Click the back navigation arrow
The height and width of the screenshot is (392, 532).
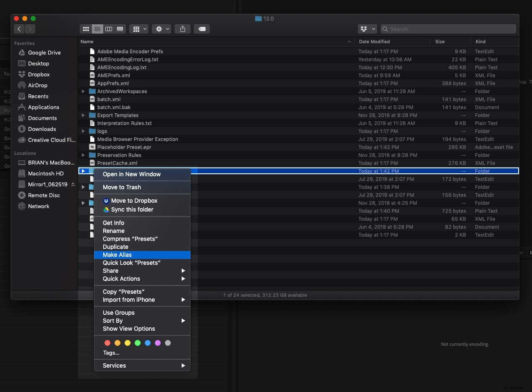[x=19, y=29]
